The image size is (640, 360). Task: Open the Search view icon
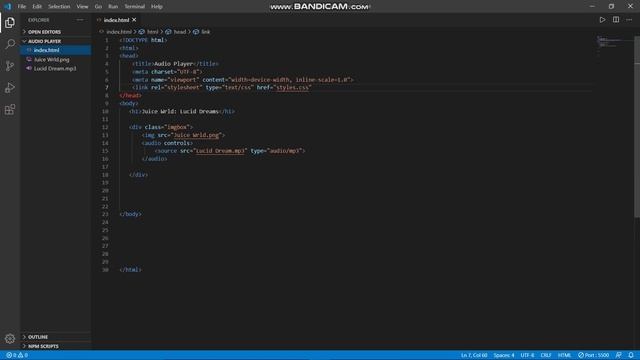point(10,44)
